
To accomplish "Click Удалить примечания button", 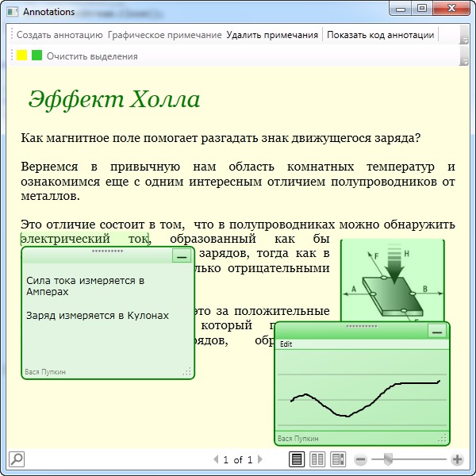I will click(272, 35).
